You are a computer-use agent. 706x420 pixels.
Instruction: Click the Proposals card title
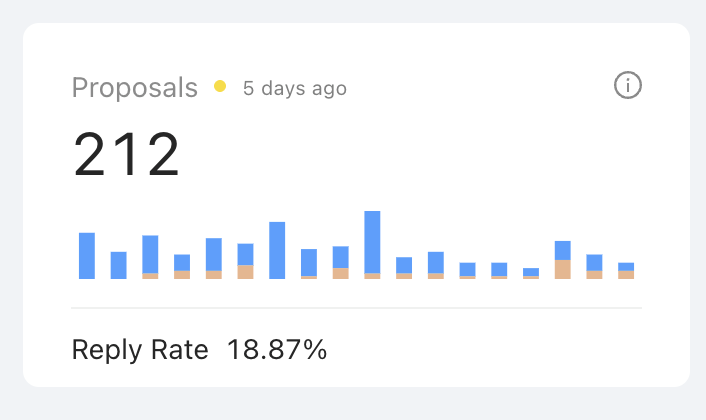point(134,88)
